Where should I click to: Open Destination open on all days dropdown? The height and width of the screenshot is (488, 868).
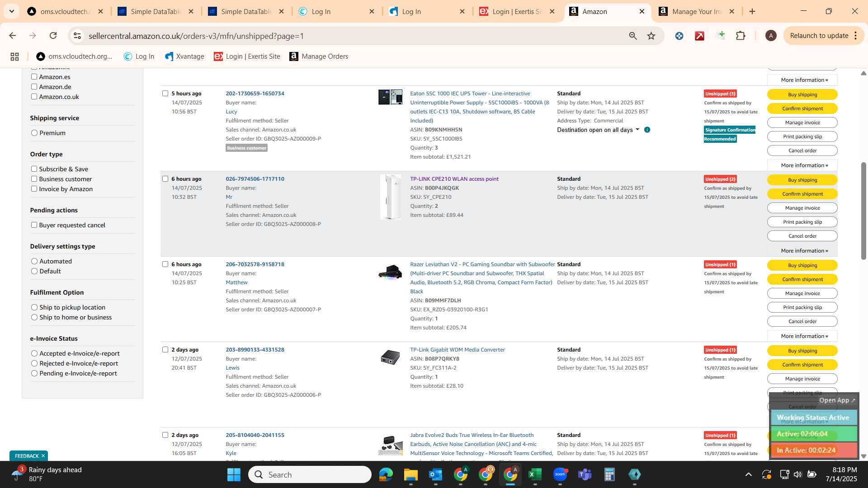pyautogui.click(x=598, y=130)
